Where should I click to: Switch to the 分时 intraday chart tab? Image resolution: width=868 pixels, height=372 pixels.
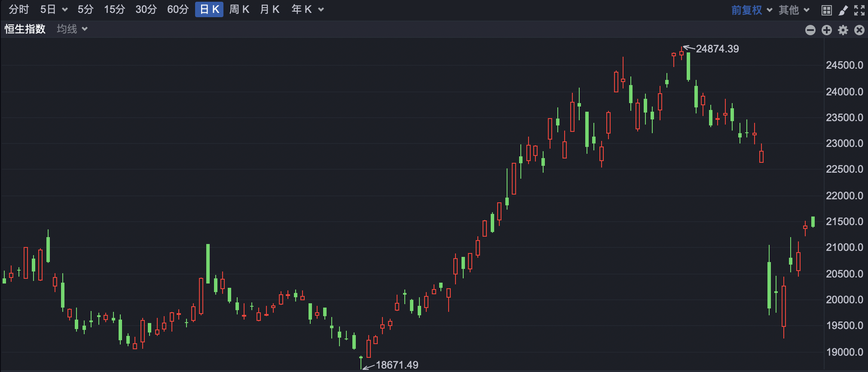point(18,9)
